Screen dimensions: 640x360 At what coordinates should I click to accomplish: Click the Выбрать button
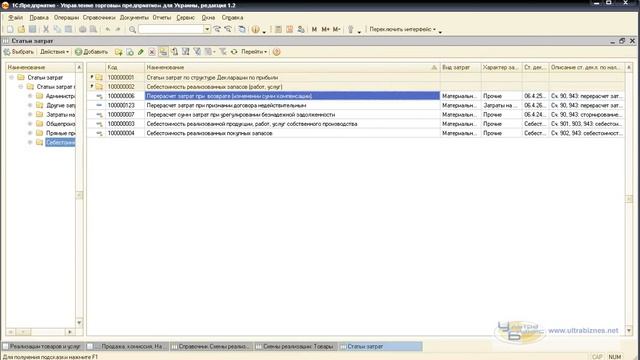tap(19, 52)
